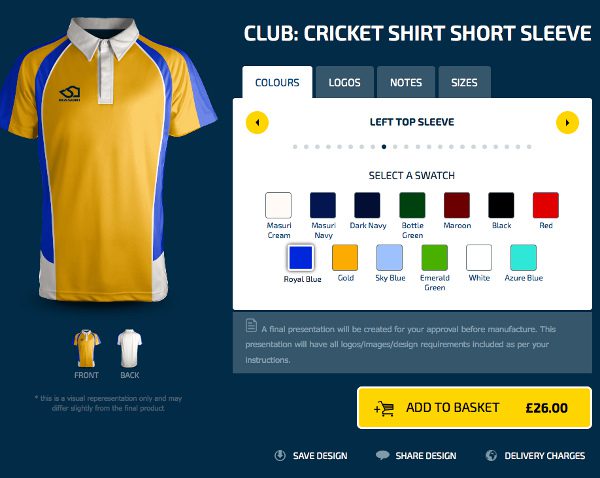Select the Gold colour swatch
Viewport: 600px width, 478px height.
(345, 258)
